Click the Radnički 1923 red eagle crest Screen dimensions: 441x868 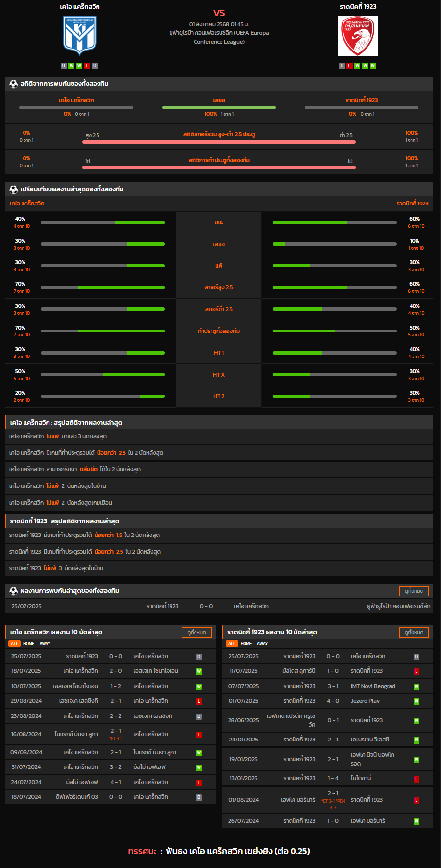(358, 36)
